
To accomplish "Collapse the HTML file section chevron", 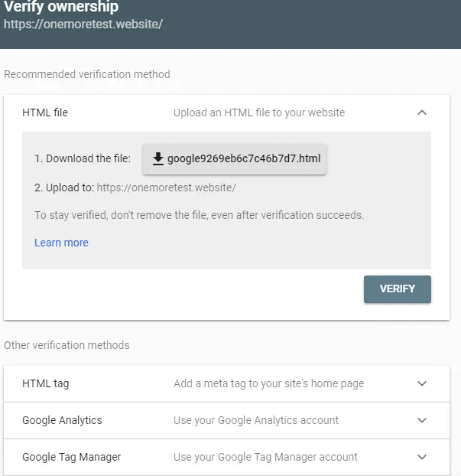I will [x=422, y=112].
